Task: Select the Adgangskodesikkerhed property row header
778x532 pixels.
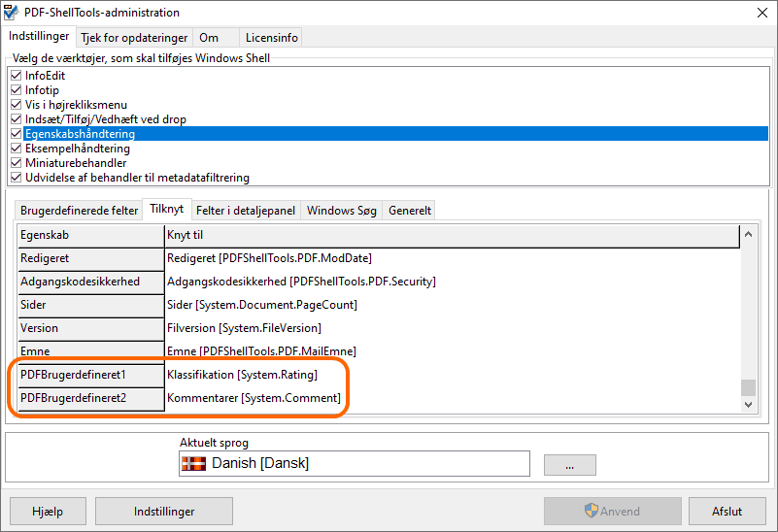Action: [90, 283]
